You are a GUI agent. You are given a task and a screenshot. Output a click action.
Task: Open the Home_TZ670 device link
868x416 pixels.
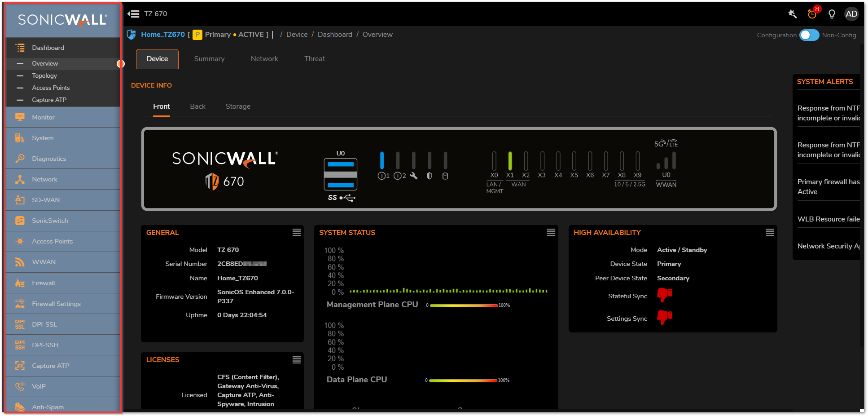163,35
